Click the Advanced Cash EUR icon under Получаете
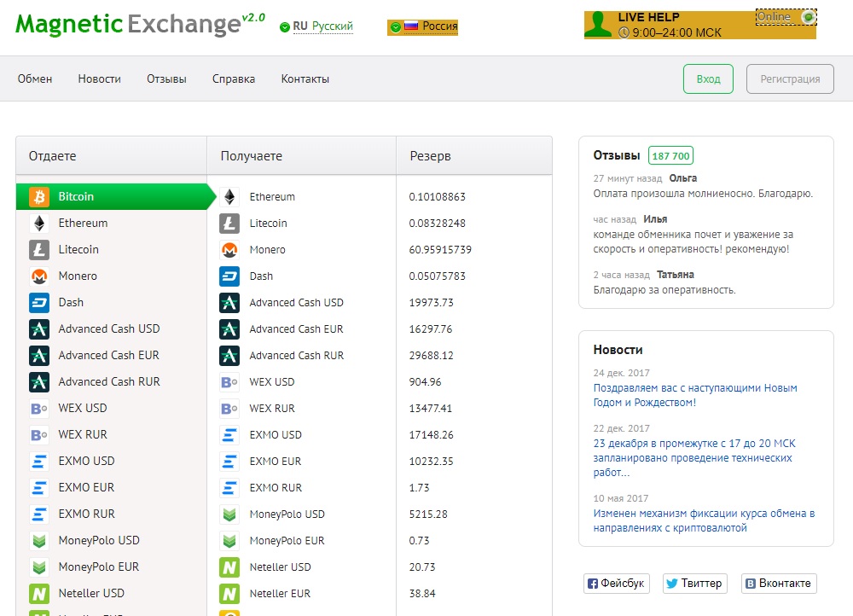This screenshot has width=853, height=616. coord(229,328)
